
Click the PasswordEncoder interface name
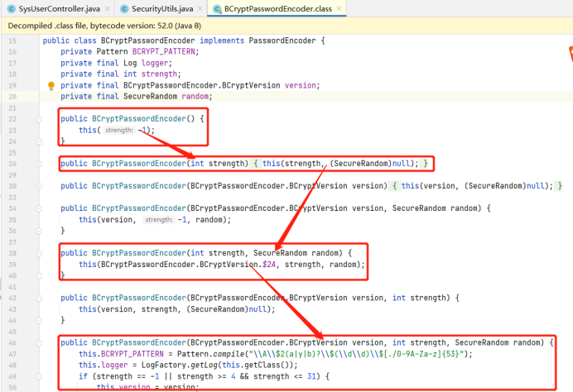pos(282,41)
